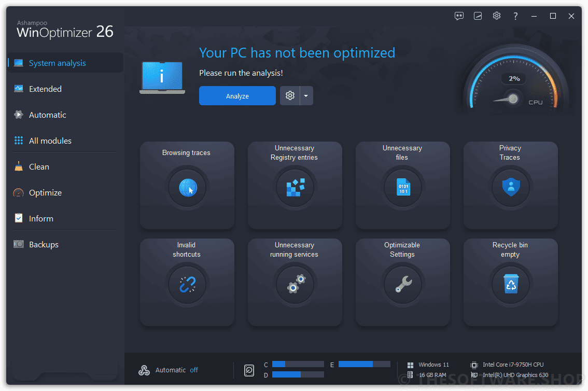Image resolution: width=588 pixels, height=391 pixels.
Task: Open Unnecessary Registry entries icon
Action: pyautogui.click(x=295, y=187)
